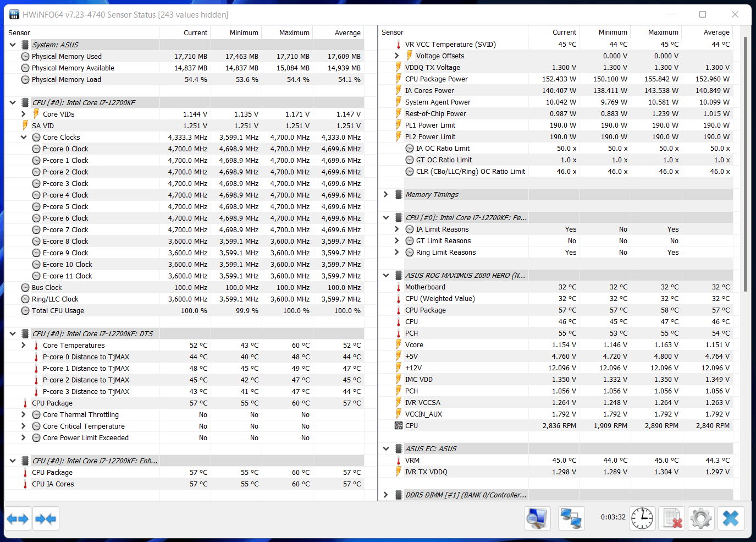
Task: Click the 0:03:32 elapsed time label
Action: coord(613,517)
